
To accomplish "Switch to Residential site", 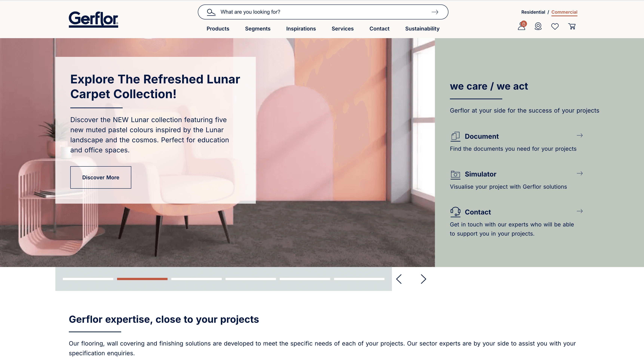I will point(533,12).
